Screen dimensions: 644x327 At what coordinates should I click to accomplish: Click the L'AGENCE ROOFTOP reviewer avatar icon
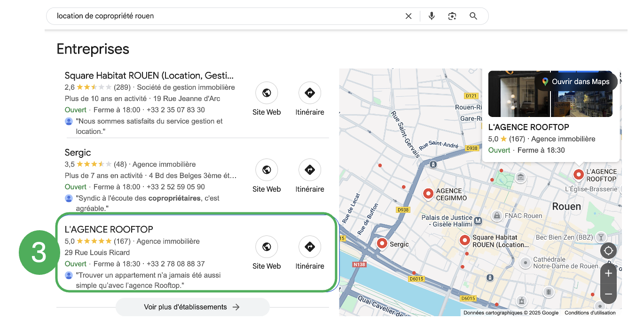coord(69,275)
